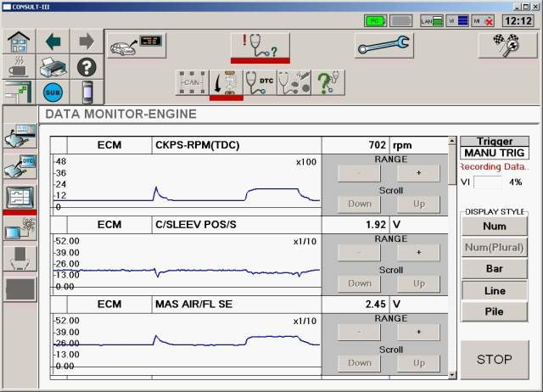Click the Line display style button
Viewport: 543px width, 392px height.
click(x=494, y=290)
